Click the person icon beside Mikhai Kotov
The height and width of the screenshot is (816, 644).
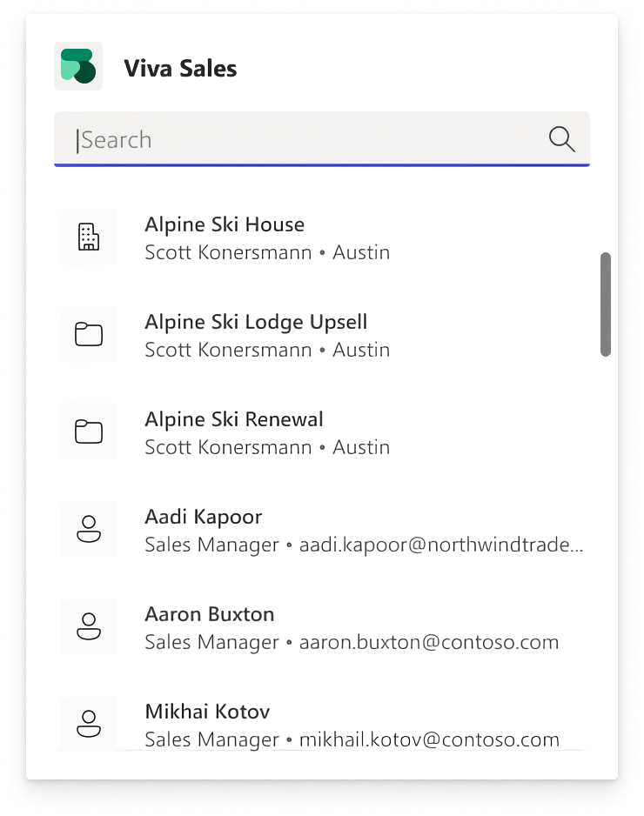click(x=89, y=724)
